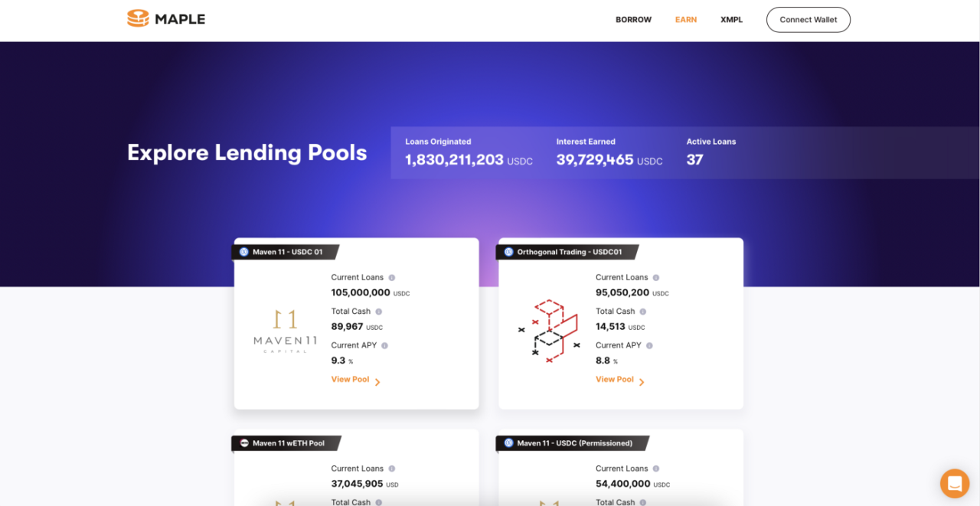Click info icon beside Orthogonal Trading Current APY

(x=649, y=345)
